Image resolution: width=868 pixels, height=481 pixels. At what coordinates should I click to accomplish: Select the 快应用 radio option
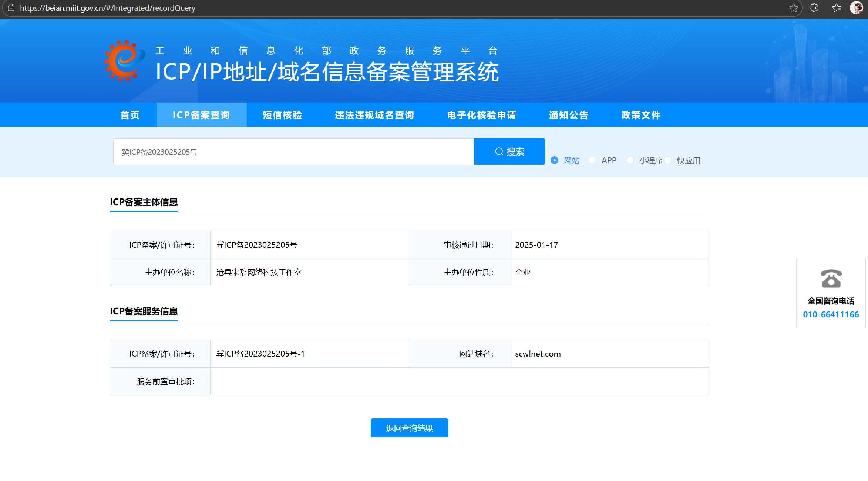(668, 160)
